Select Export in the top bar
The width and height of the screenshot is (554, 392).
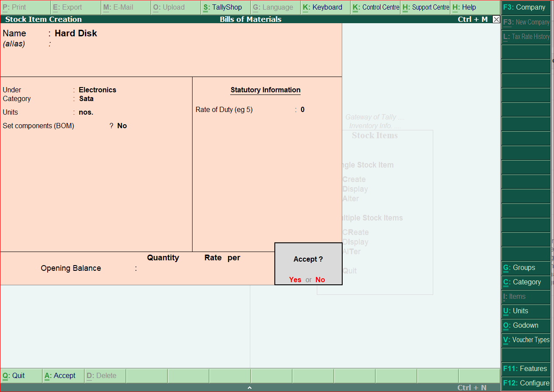(x=76, y=7)
